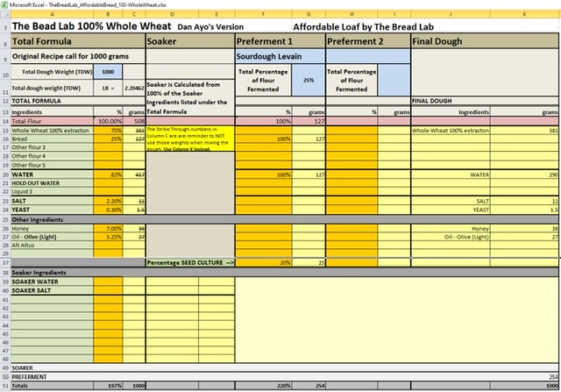Click the Excel icon in the title bar
This screenshot has width=561, height=392.
coord(5,4)
